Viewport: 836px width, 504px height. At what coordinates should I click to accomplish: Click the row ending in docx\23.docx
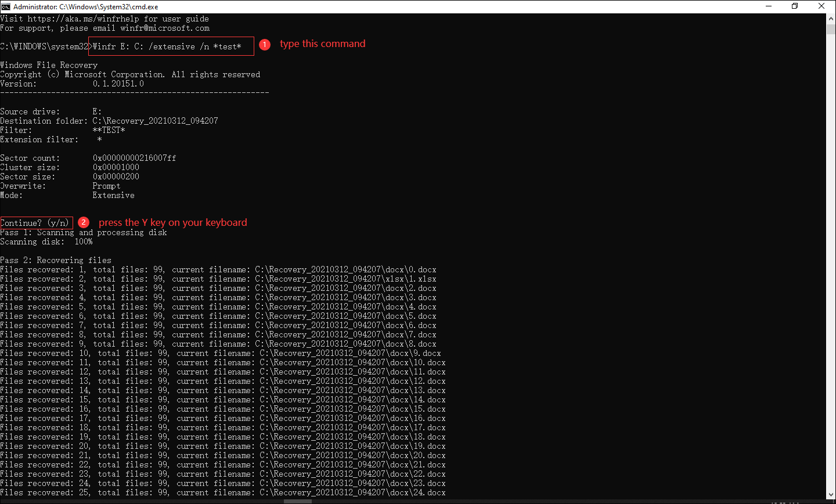(x=223, y=483)
